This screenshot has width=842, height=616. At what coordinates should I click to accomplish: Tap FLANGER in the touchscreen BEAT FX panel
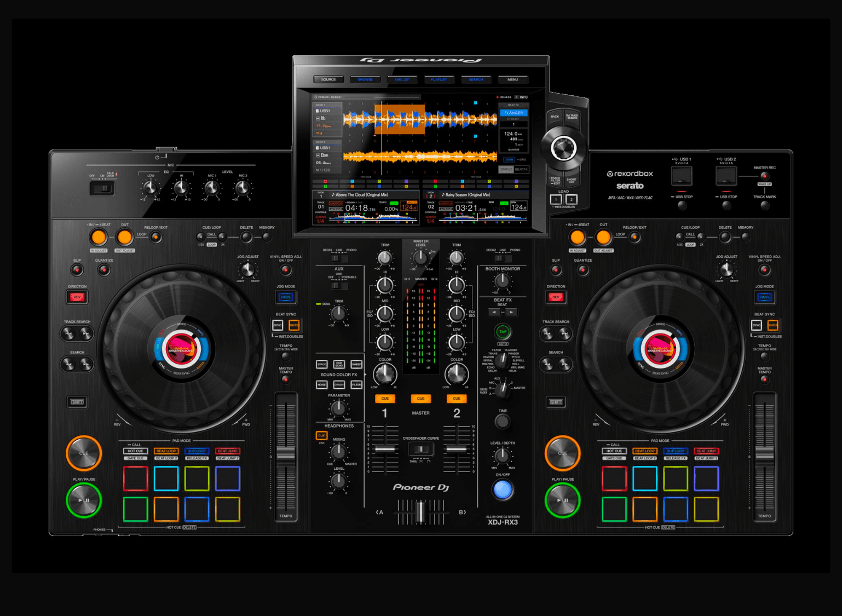pos(514,113)
